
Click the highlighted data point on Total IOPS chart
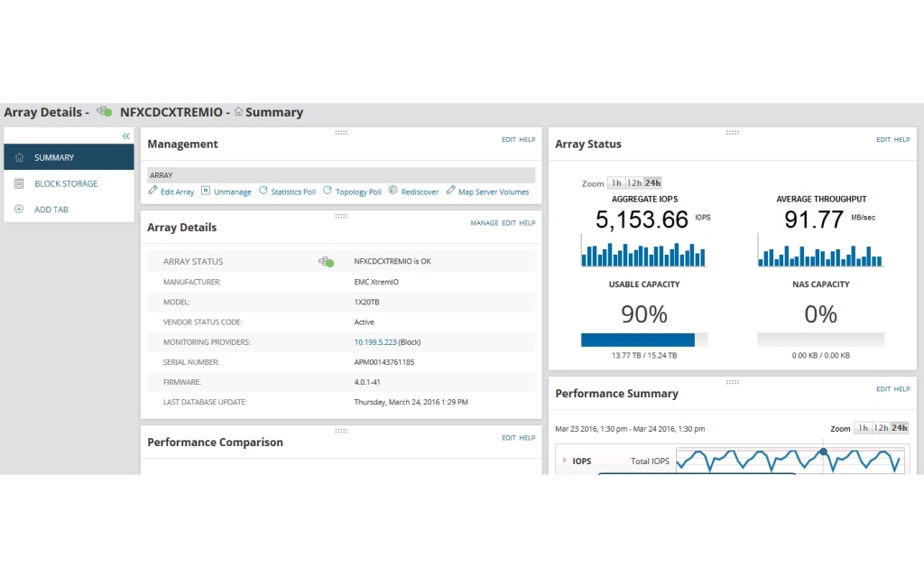click(x=823, y=450)
